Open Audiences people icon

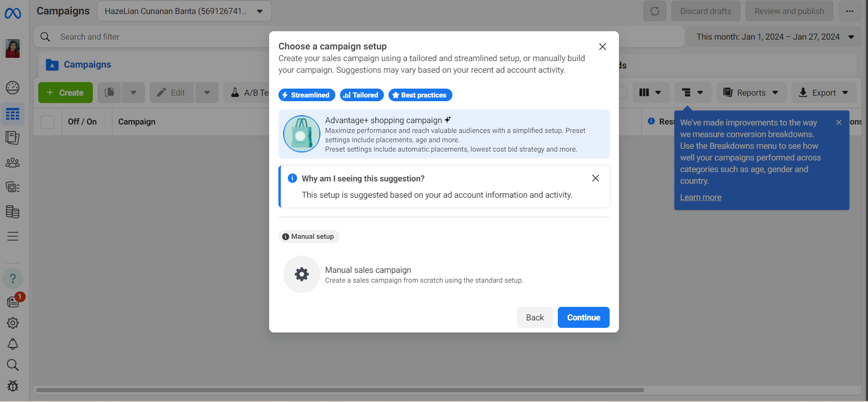click(13, 163)
